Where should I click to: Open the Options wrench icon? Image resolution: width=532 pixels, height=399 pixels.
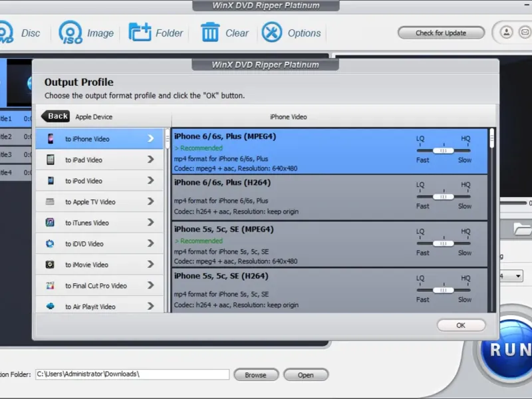272,32
